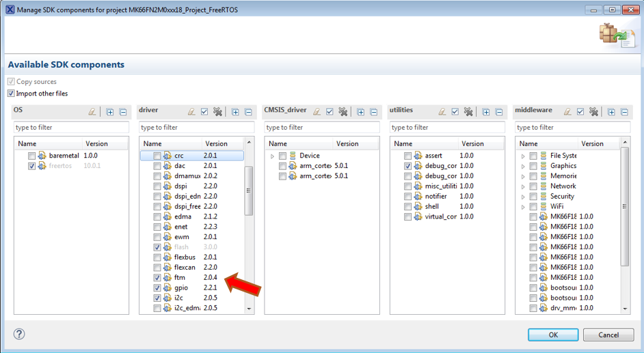Select the edma driver row
The height and width of the screenshot is (353, 644).
pyautogui.click(x=192, y=216)
